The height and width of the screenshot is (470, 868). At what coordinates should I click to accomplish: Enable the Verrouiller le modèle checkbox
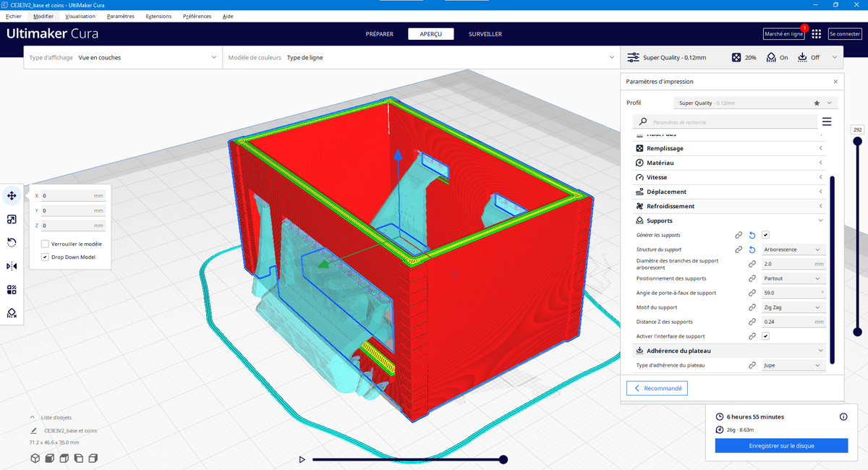tap(45, 244)
